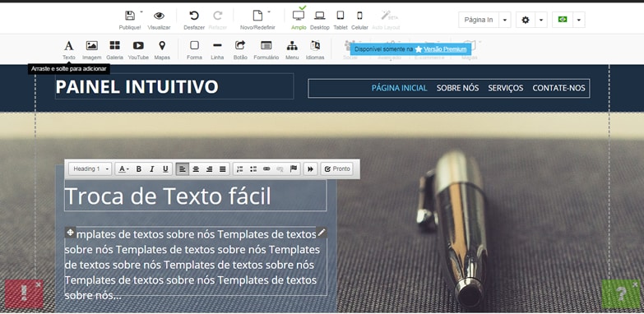Undo with the Desfazer icon
644x314 pixels.
coord(194,16)
